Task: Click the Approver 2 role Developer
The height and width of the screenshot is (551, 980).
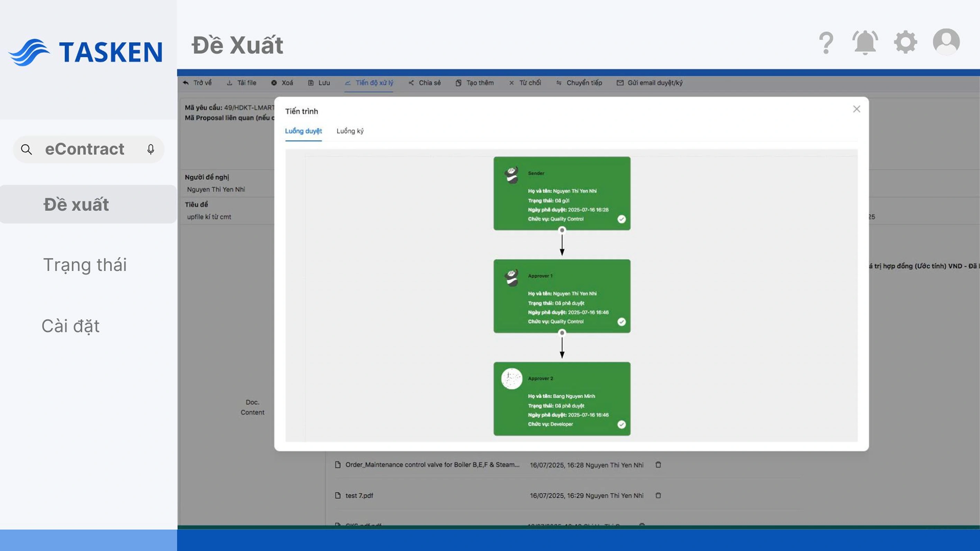Action: pyautogui.click(x=562, y=424)
